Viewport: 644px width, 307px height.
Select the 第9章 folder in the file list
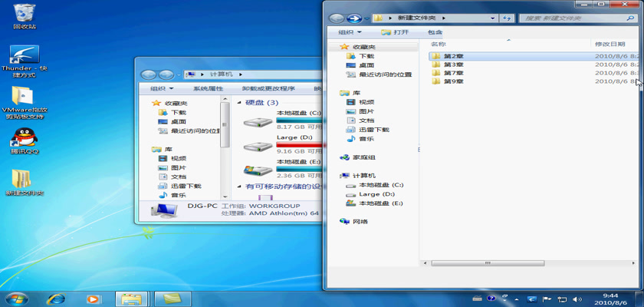coord(454,81)
